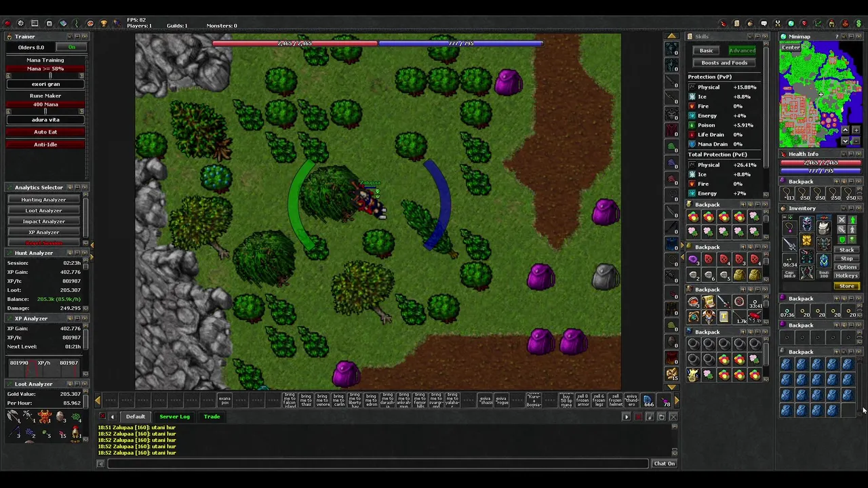Click the exori gran spell field

point(45,84)
